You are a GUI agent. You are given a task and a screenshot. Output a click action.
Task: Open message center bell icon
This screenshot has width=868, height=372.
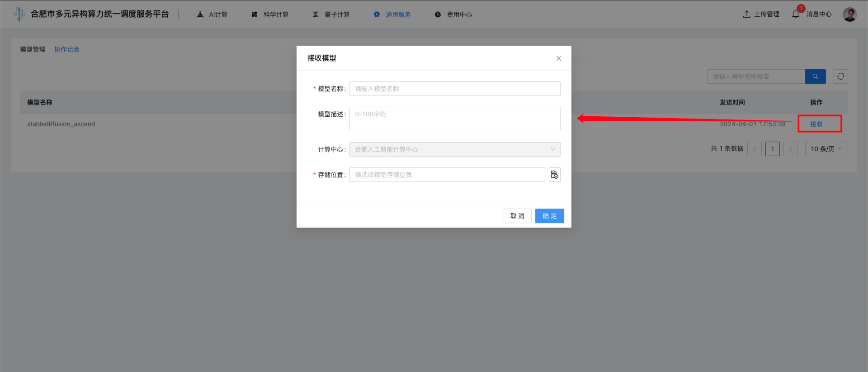coord(796,14)
